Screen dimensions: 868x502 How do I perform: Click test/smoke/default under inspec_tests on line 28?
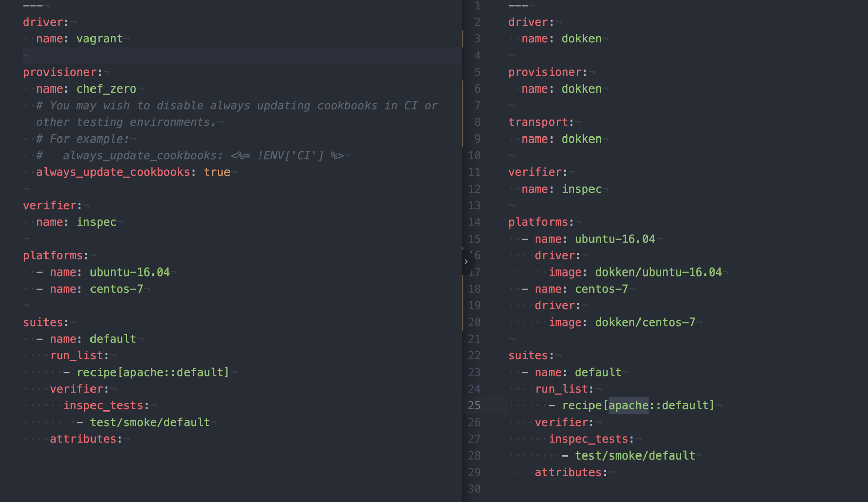tap(635, 455)
